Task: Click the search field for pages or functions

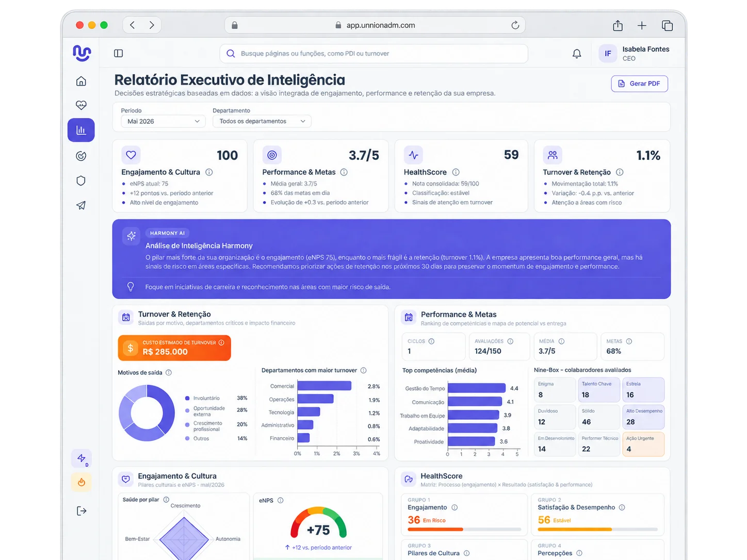Action: (373, 54)
